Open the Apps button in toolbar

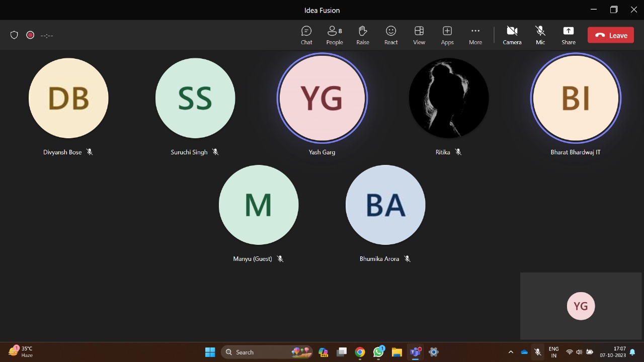[447, 35]
